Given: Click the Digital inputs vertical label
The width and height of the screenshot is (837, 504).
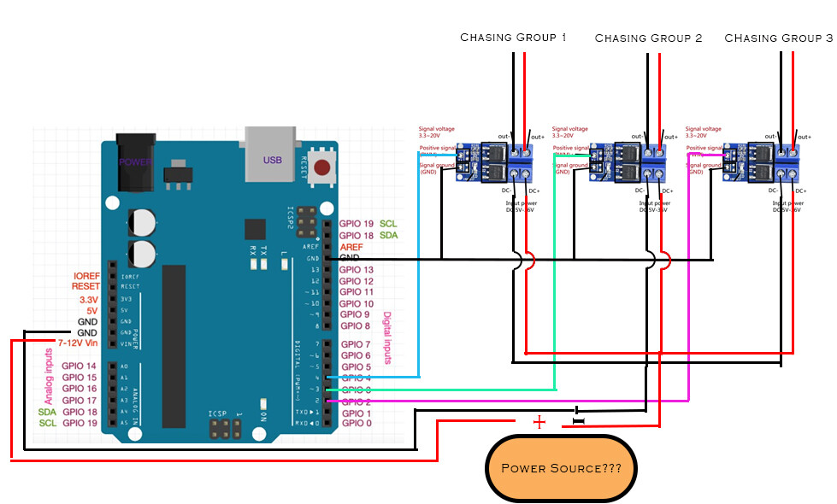Looking at the screenshot, I should point(387,338).
